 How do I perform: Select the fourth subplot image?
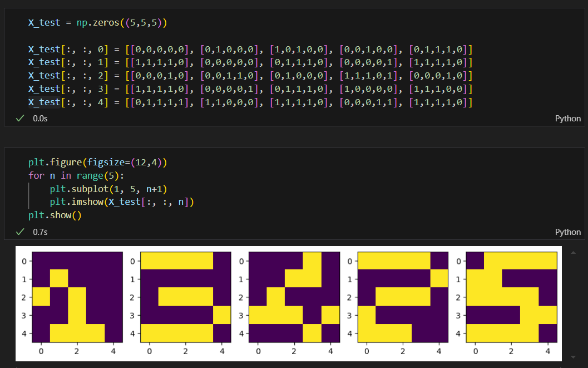tap(403, 297)
